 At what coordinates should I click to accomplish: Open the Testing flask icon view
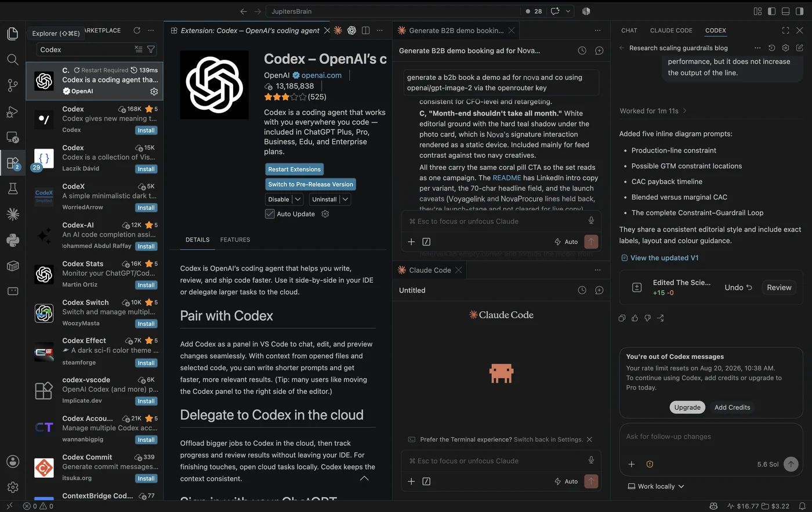click(x=12, y=188)
